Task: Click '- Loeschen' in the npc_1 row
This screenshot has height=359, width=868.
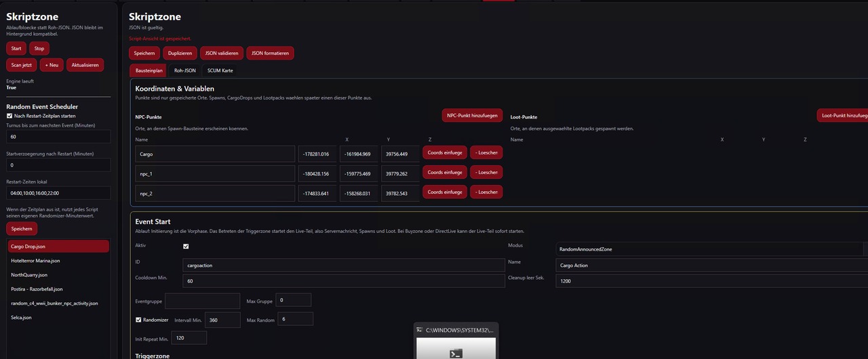Action: [486, 173]
